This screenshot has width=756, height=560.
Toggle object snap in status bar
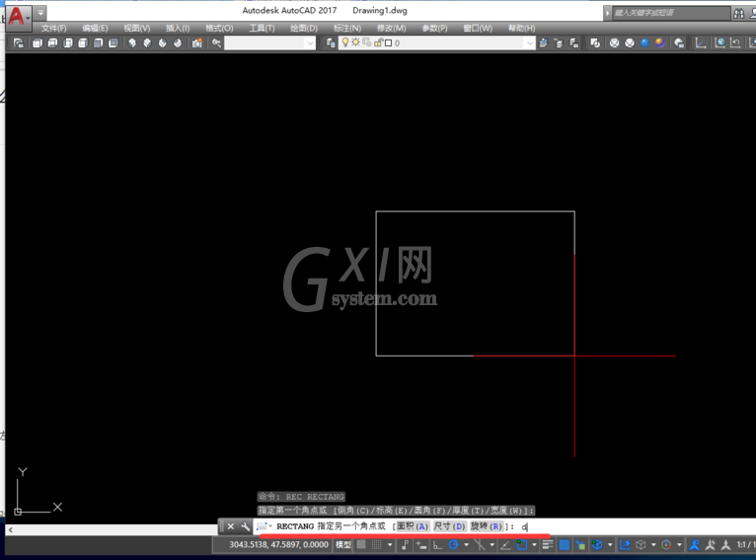click(x=522, y=545)
